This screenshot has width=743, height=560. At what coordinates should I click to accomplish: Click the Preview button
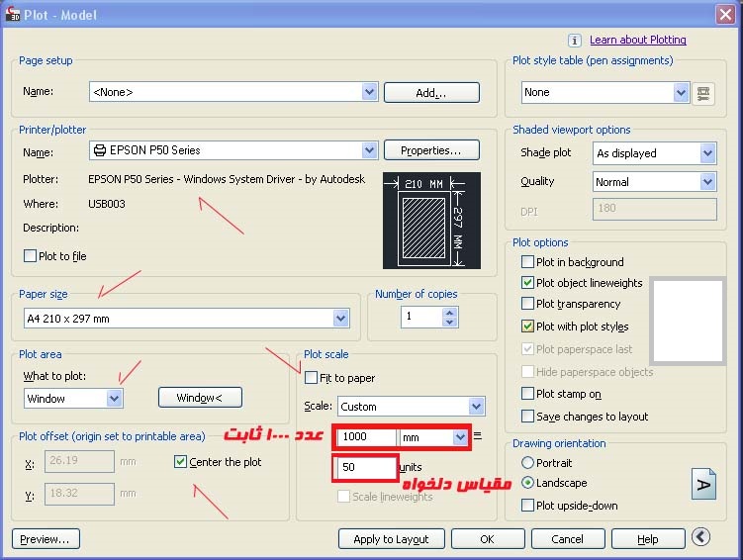(46, 539)
